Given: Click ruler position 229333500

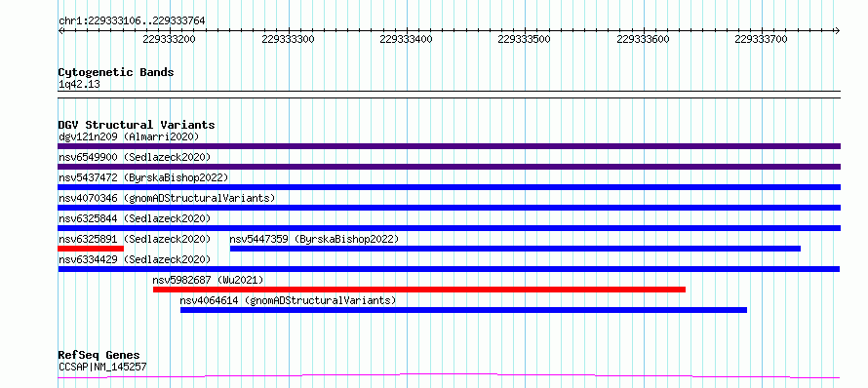Looking at the screenshot, I should pyautogui.click(x=525, y=39).
